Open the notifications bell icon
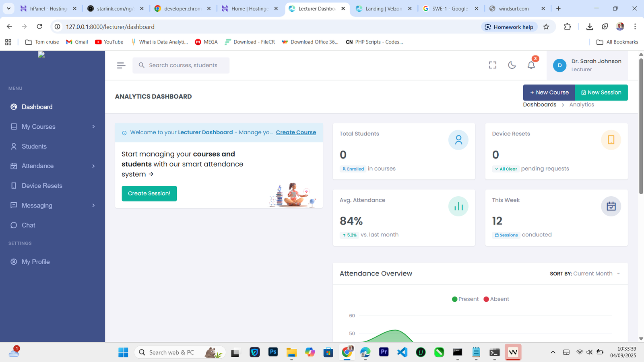Image resolution: width=644 pixels, height=362 pixels. pyautogui.click(x=531, y=65)
